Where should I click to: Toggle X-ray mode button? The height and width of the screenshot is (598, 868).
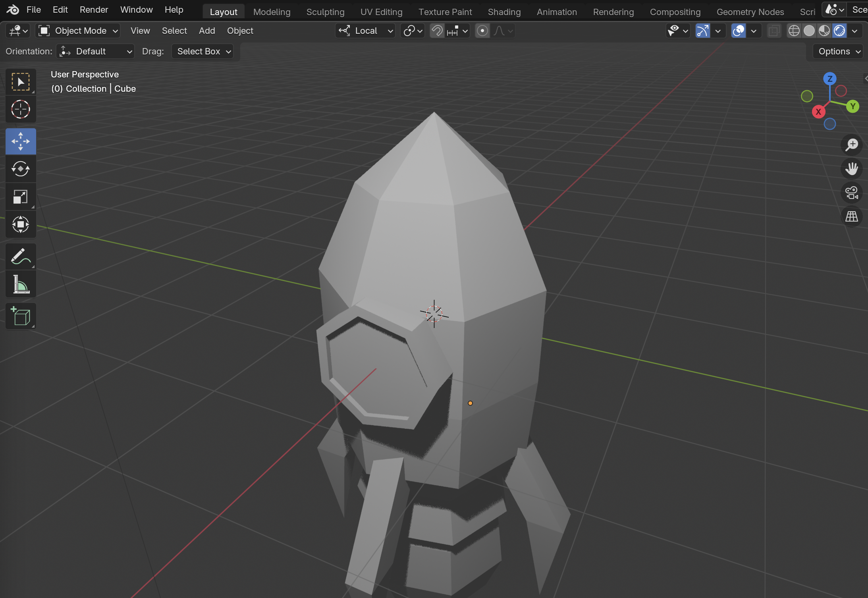click(773, 31)
